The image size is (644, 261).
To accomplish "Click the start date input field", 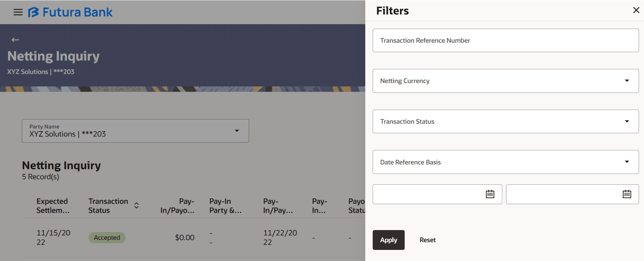I will pos(428,194).
